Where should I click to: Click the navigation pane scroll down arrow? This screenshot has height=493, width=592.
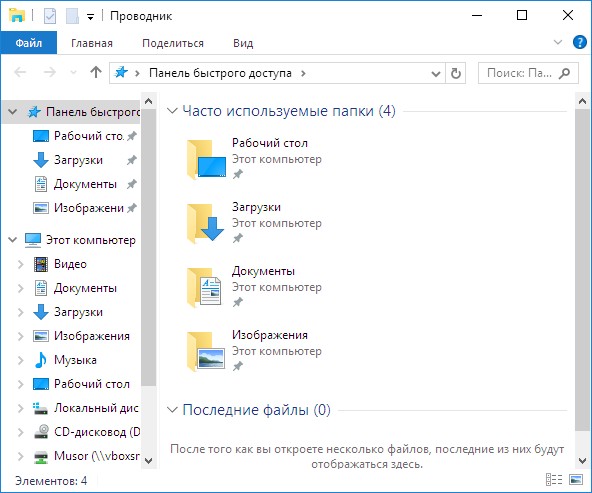[x=149, y=461]
